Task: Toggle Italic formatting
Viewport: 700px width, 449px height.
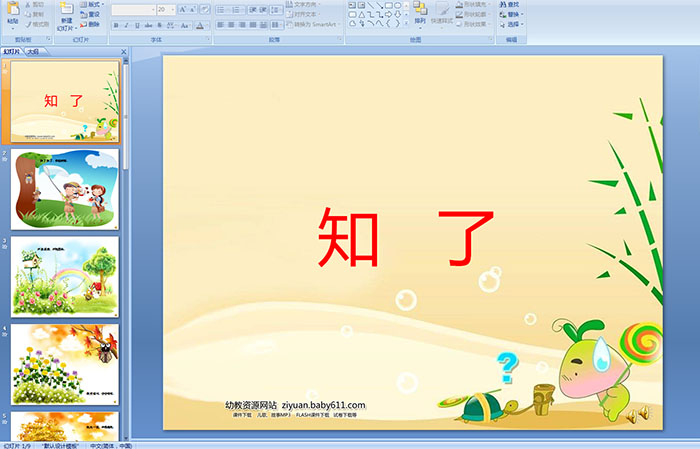Action: (x=126, y=25)
